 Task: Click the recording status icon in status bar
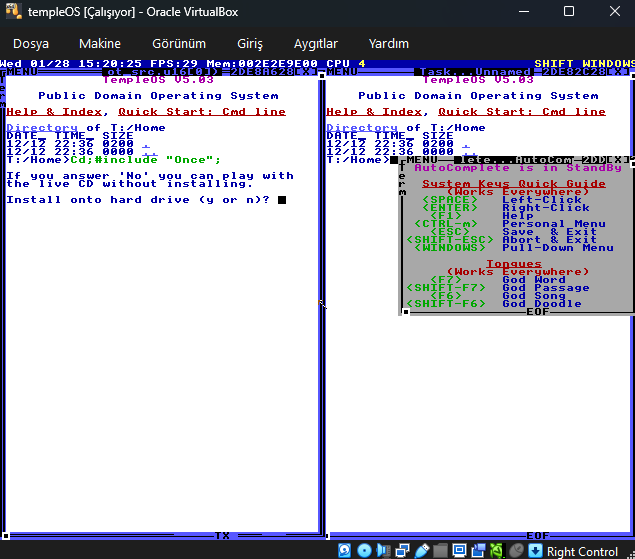point(478,550)
